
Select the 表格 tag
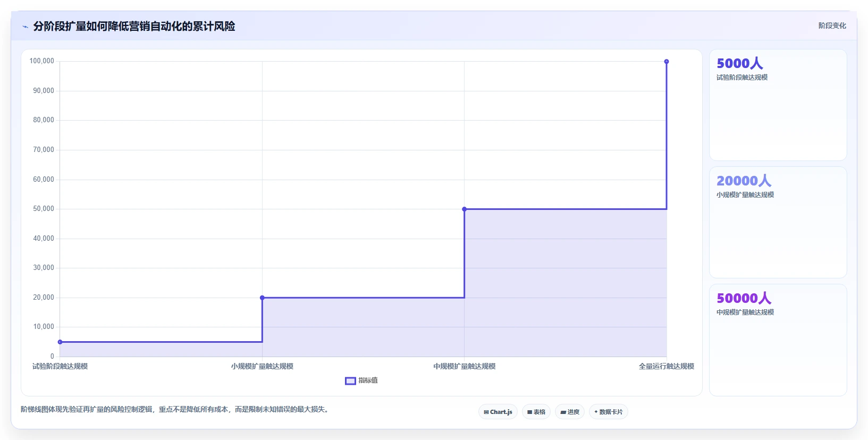[536, 412]
